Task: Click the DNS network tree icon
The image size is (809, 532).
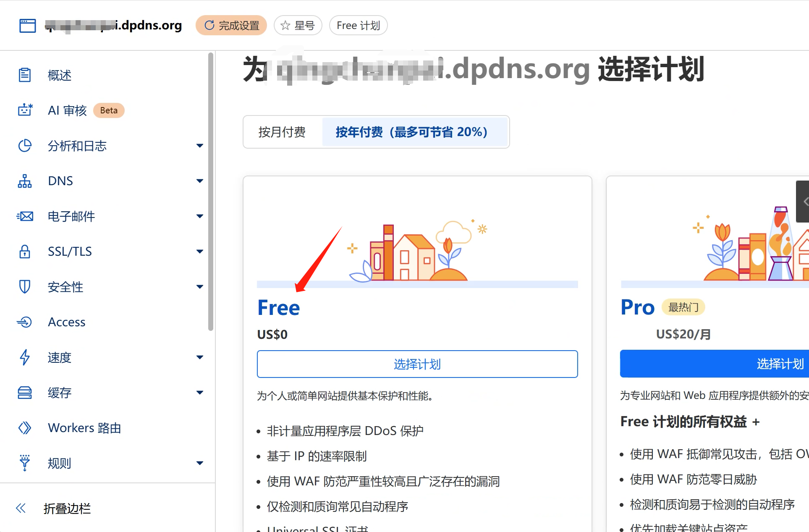Action: click(x=25, y=181)
